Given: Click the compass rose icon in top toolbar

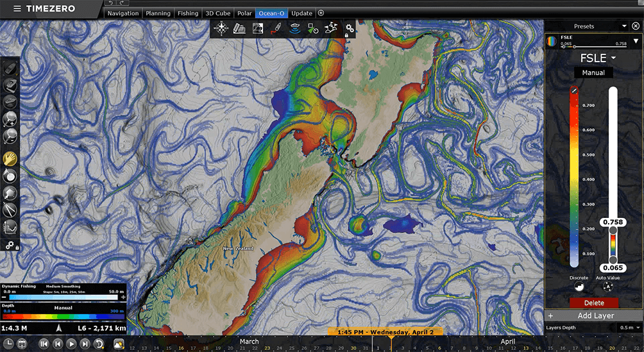Looking at the screenshot, I should pyautogui.click(x=222, y=28).
